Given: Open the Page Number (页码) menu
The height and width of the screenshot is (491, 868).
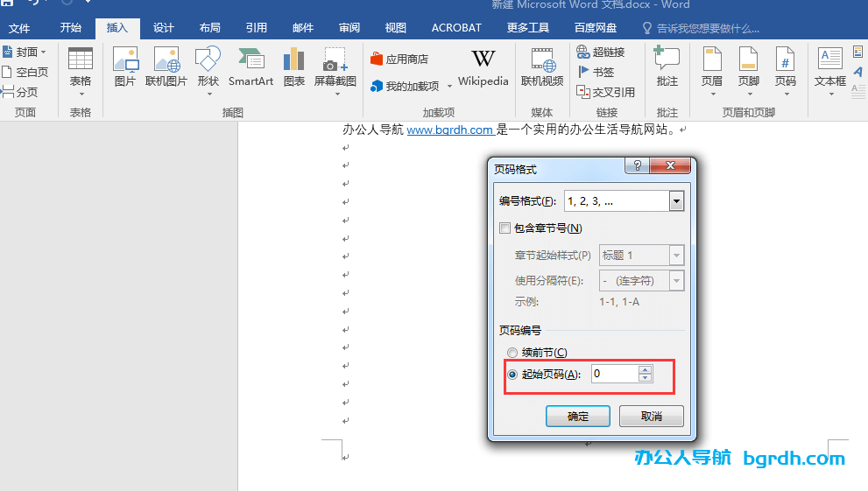Looking at the screenshot, I should point(785,71).
